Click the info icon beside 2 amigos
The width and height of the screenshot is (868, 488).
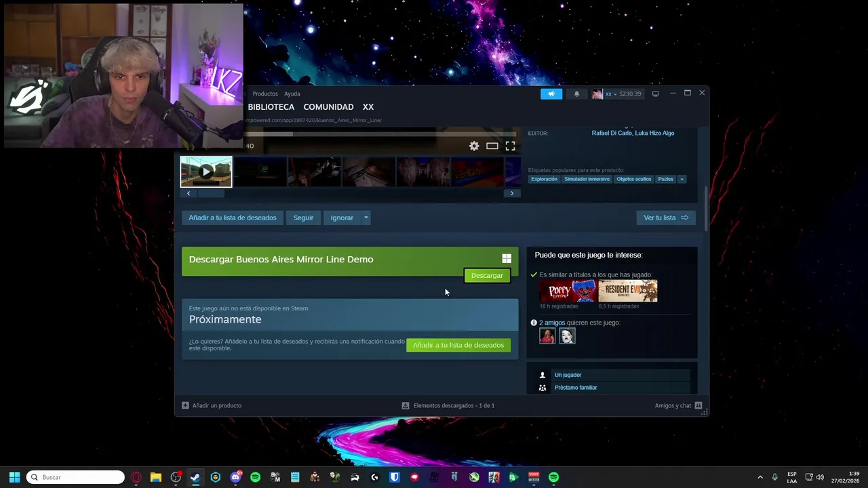pyautogui.click(x=534, y=323)
